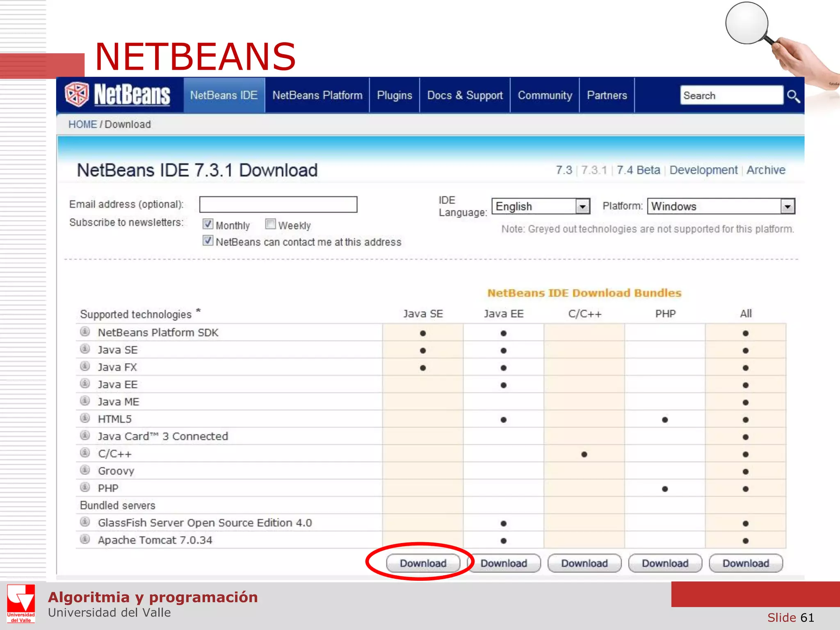Open info icon for Java FX row
The width and height of the screenshot is (840, 630).
[85, 366]
